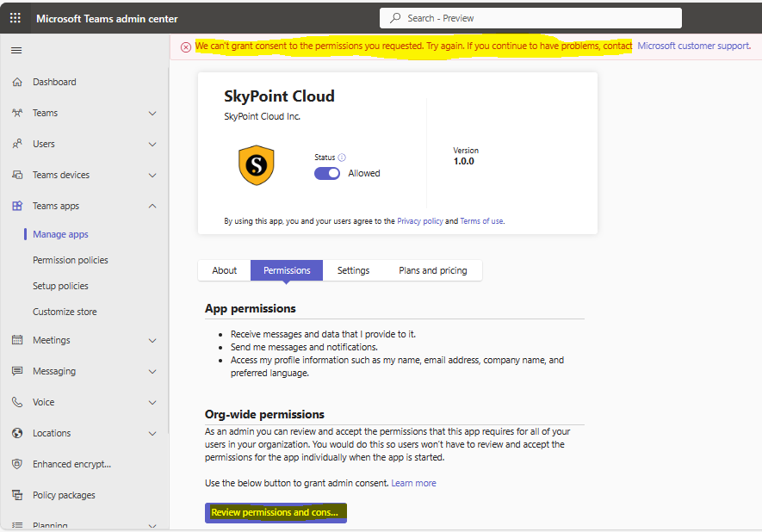Click the Enhanced encrypt... sidebar label
This screenshot has height=532, width=762.
tap(72, 464)
